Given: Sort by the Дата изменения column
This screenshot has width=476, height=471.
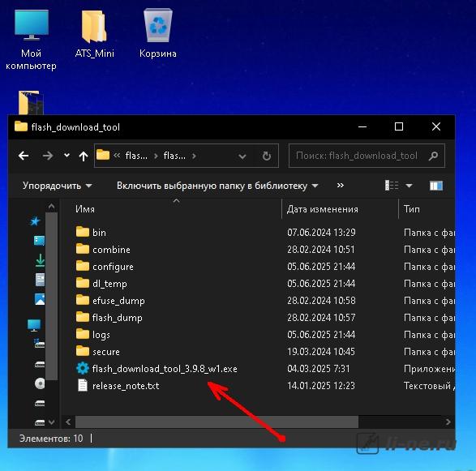Looking at the screenshot, I should click(340, 209).
